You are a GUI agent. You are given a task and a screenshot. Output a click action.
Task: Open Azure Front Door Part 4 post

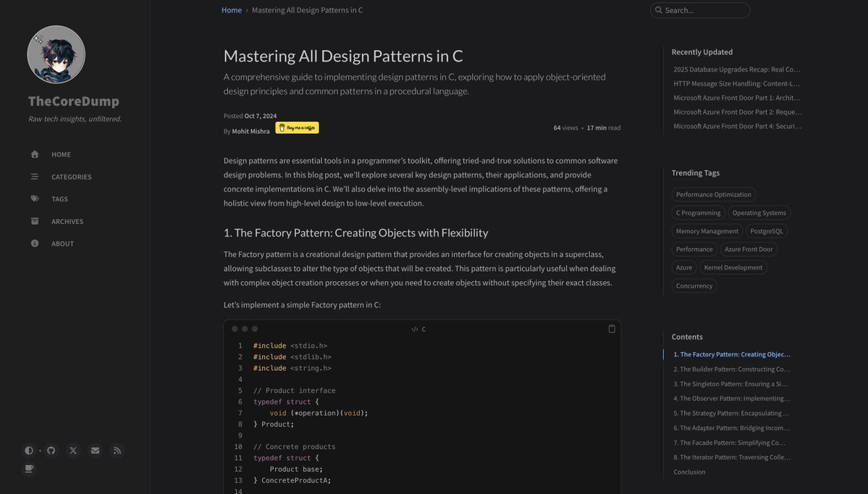738,126
